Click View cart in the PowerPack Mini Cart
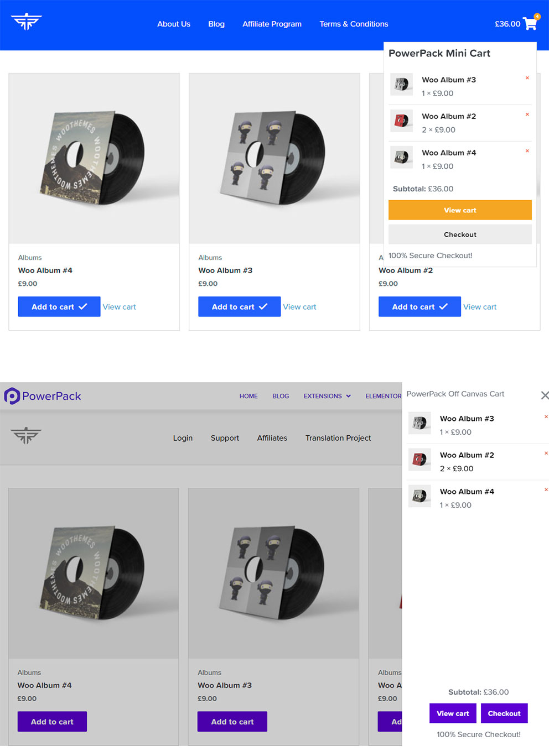Screen dimensions: 549x756 [x=460, y=210]
